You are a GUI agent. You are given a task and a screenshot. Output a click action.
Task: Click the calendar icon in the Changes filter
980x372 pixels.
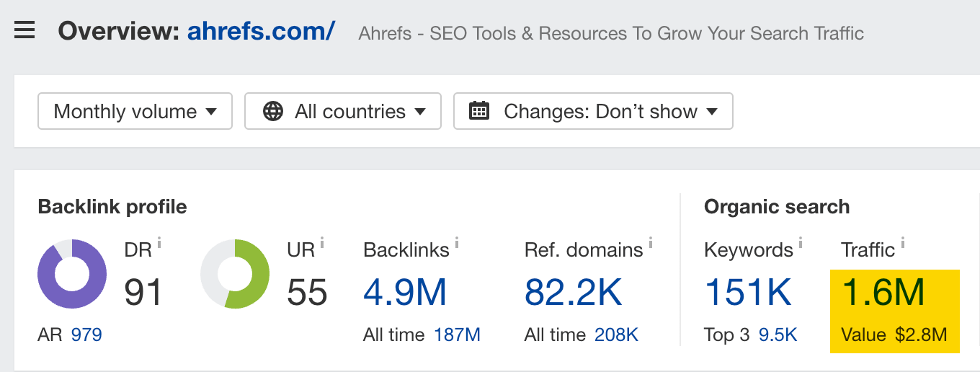tap(479, 111)
